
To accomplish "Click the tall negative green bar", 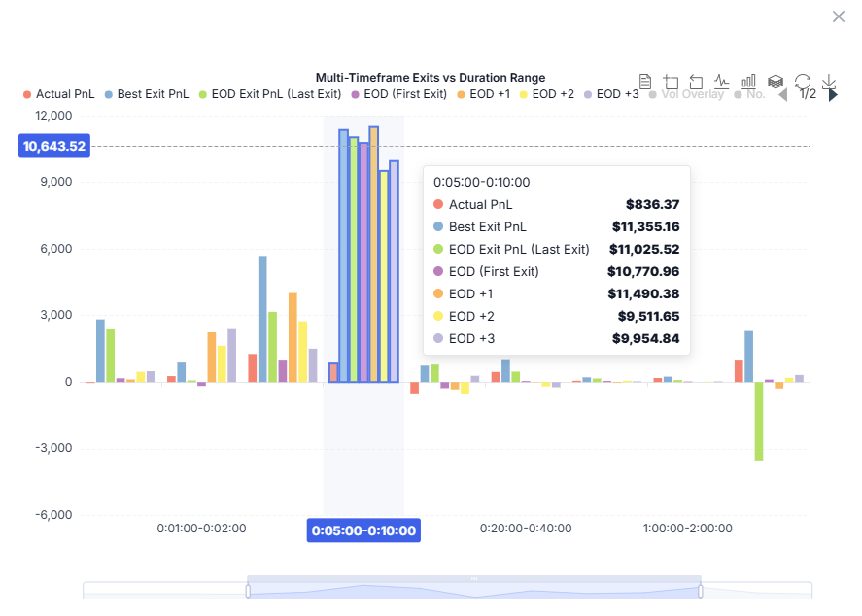I will point(759,421).
